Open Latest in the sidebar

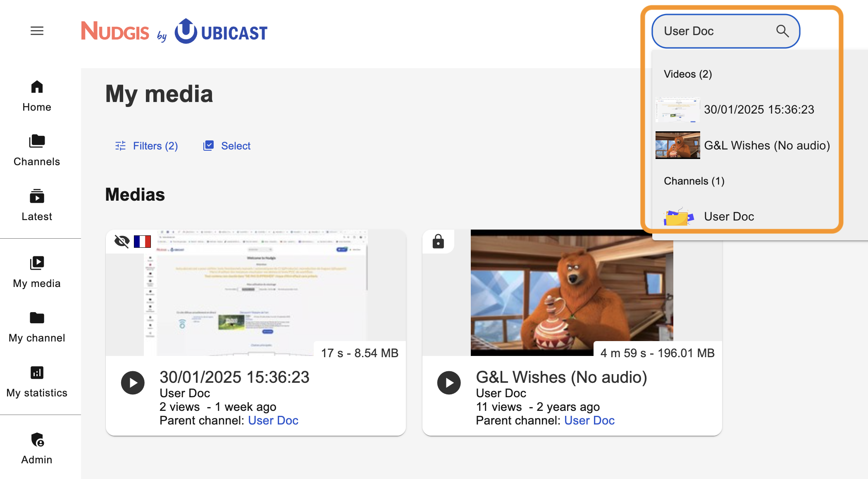tap(37, 205)
